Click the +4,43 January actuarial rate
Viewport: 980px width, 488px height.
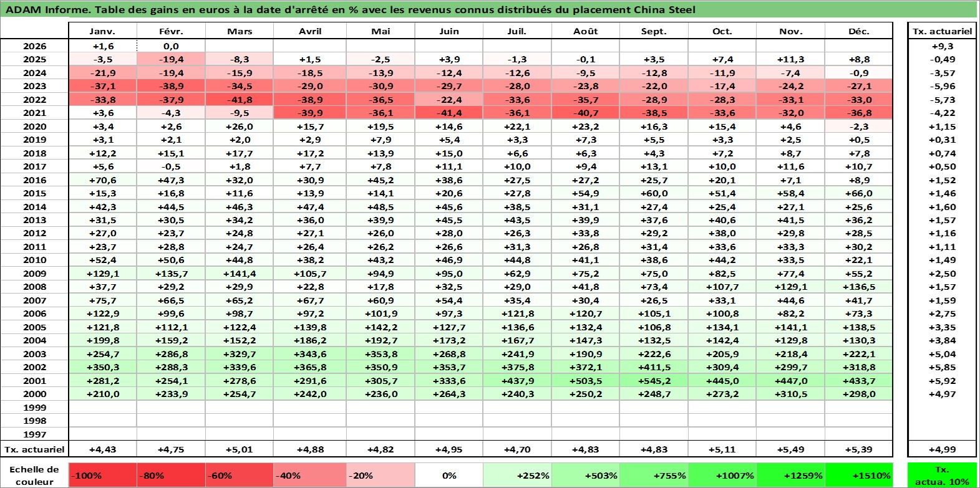[x=102, y=449]
